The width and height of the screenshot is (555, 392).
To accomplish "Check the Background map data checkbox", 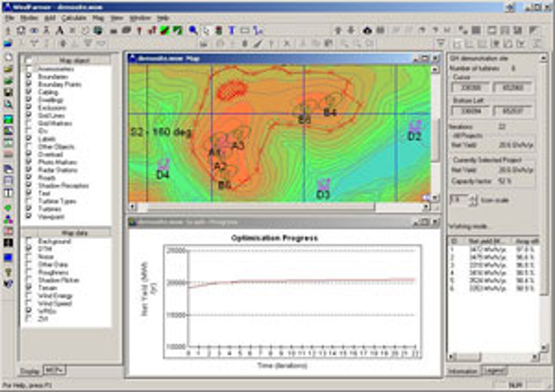I will (29, 241).
